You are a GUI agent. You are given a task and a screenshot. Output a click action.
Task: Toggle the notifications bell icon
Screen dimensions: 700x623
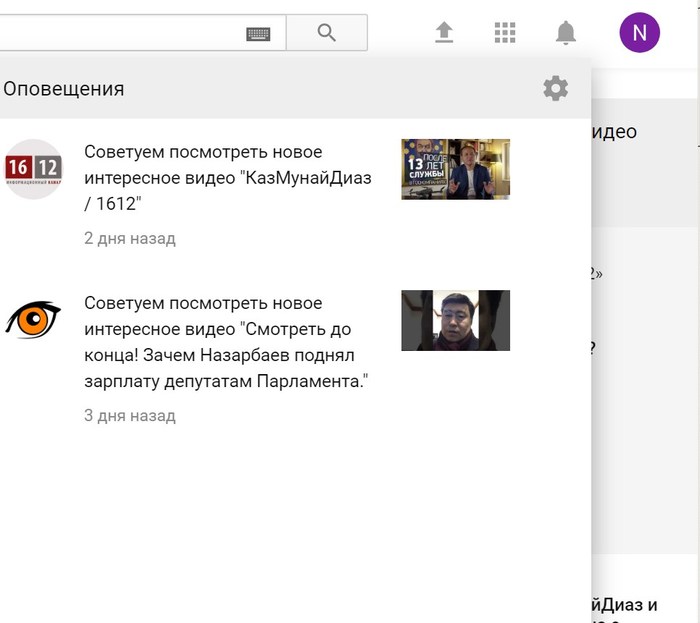(565, 33)
